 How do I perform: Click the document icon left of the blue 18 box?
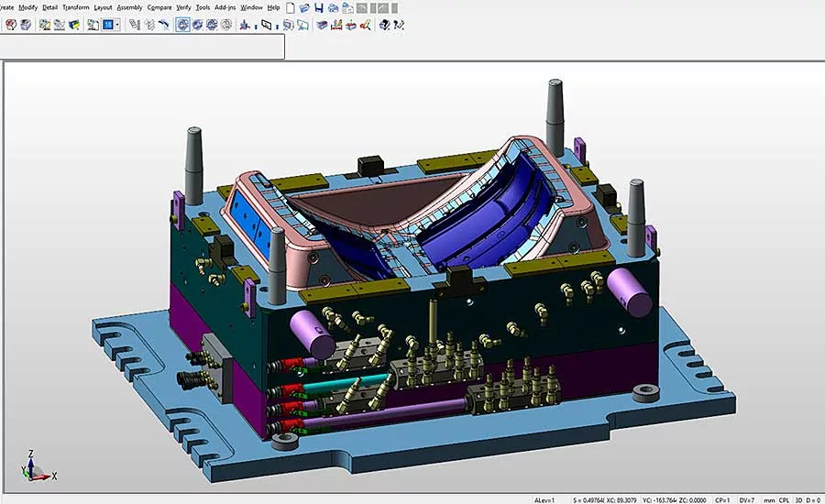[93, 25]
